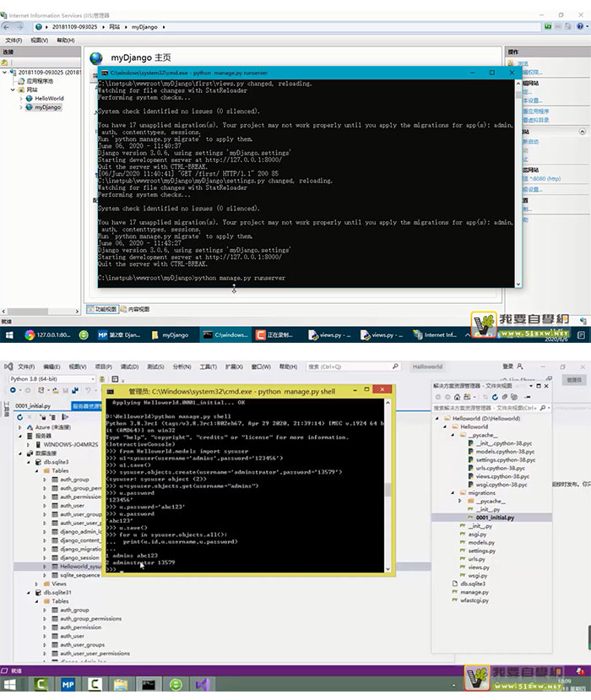The width and height of the screenshot is (591, 700).
Task: Open 视图(V) menu in IIS Manager
Action: (40, 41)
